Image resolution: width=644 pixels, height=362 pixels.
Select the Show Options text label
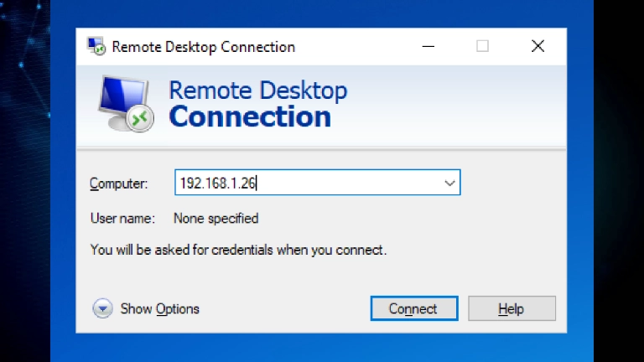(x=160, y=309)
